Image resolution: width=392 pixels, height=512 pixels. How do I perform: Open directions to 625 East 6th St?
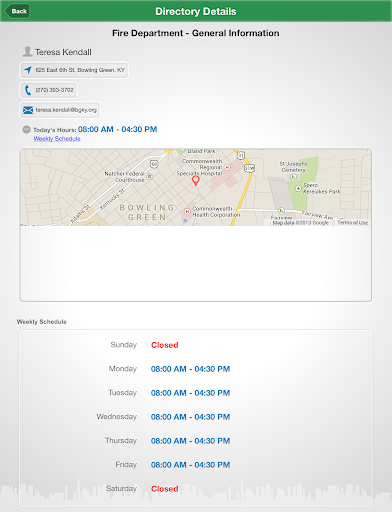point(74,70)
